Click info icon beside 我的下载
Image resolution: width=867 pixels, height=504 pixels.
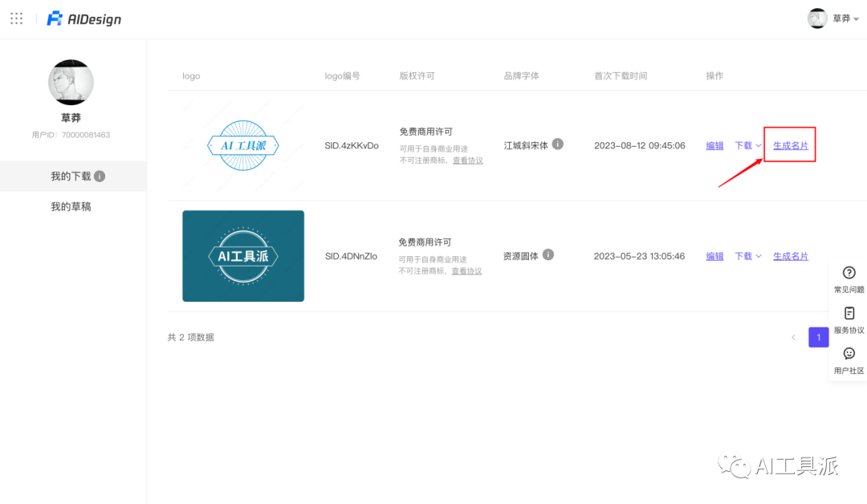point(100,177)
